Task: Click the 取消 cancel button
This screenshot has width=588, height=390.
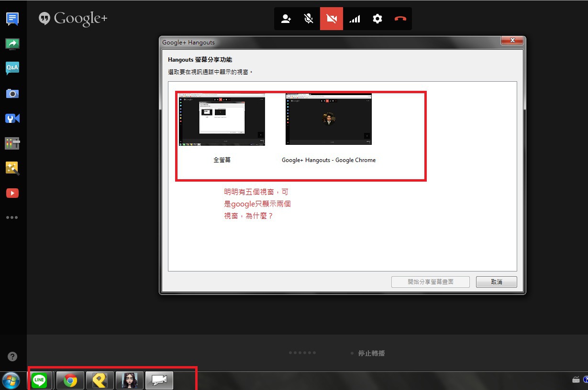Action: point(497,282)
